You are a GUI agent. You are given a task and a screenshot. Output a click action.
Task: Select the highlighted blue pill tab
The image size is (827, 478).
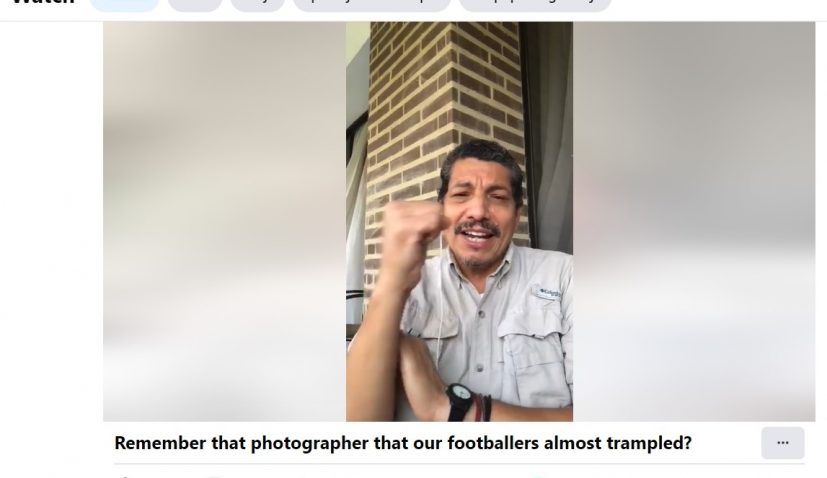pos(124,5)
